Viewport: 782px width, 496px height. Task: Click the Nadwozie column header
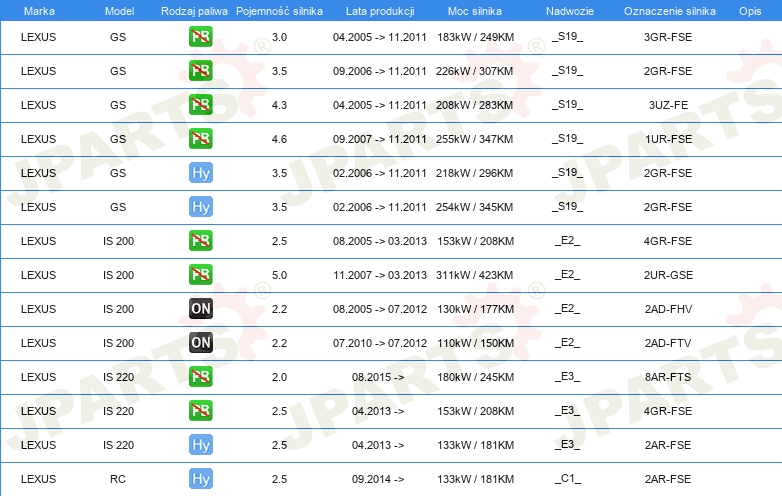pos(570,11)
